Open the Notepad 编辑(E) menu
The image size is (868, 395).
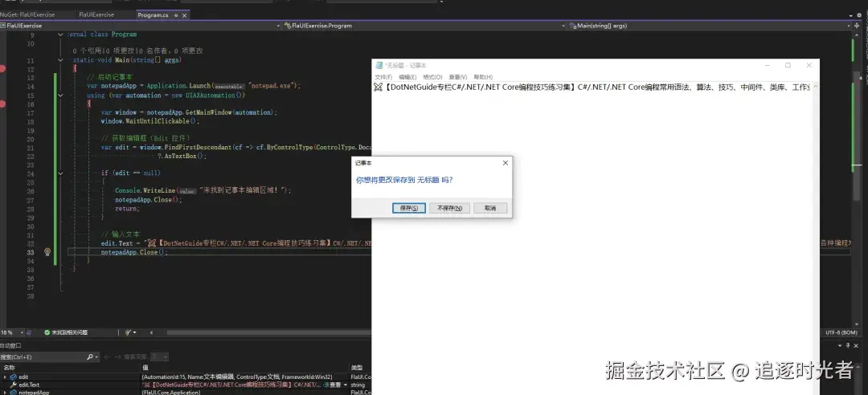[407, 77]
